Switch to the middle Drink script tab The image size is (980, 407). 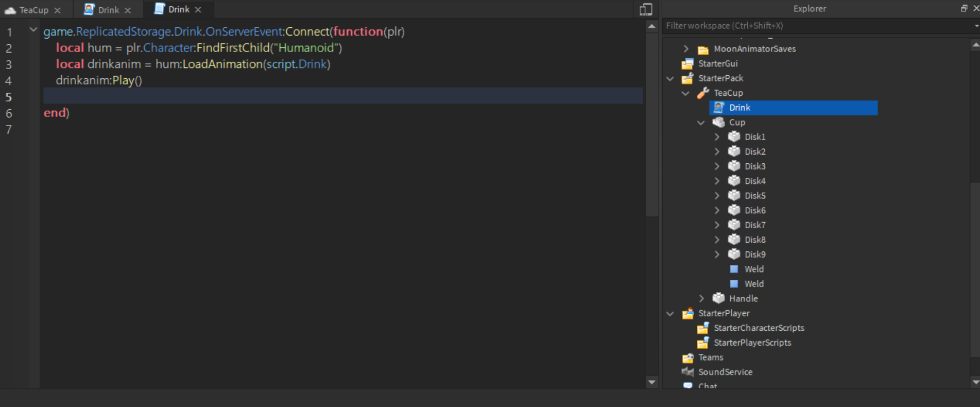click(x=108, y=10)
